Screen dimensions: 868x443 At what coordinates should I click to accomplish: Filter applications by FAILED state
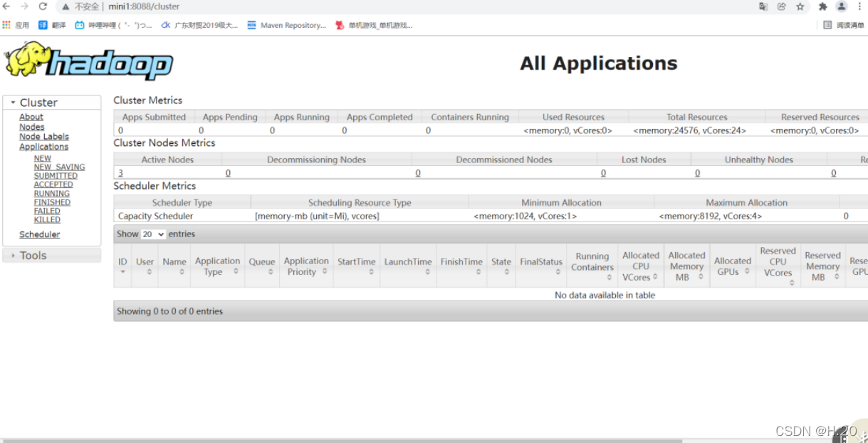48,211
